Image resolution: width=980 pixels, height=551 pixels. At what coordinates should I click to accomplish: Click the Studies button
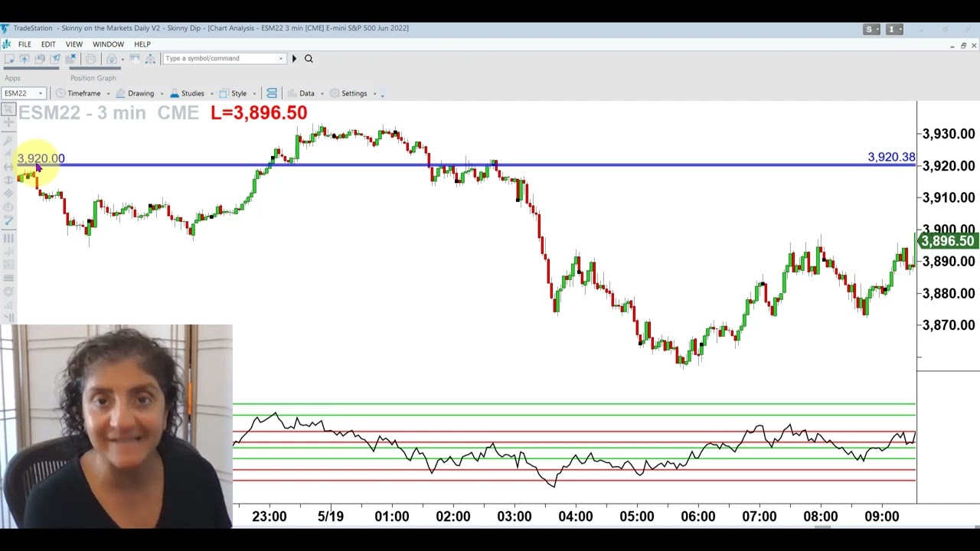pyautogui.click(x=188, y=93)
